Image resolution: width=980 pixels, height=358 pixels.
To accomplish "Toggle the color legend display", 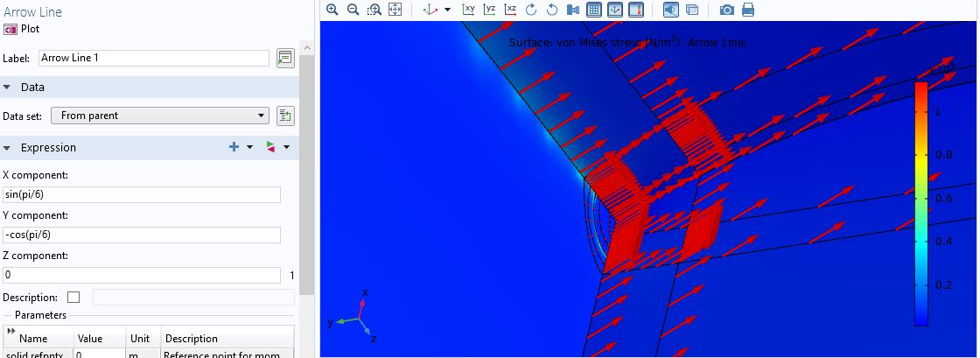I will [x=636, y=10].
